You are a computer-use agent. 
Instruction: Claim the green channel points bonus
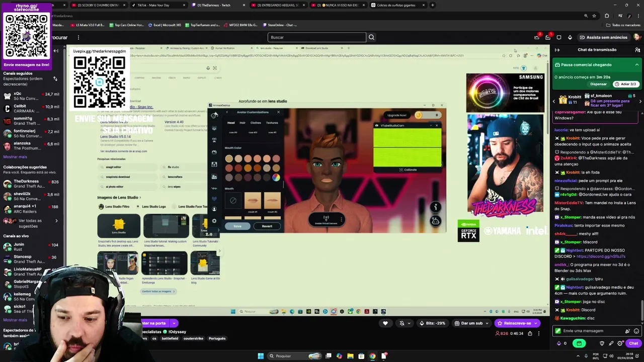[x=579, y=343]
